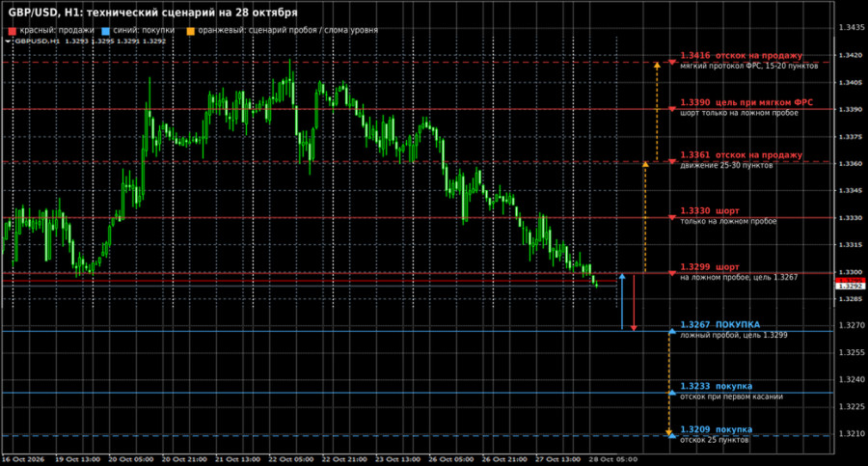
Task: Select label '1.3390 цель при мягком ФРС'
Action: (x=746, y=102)
